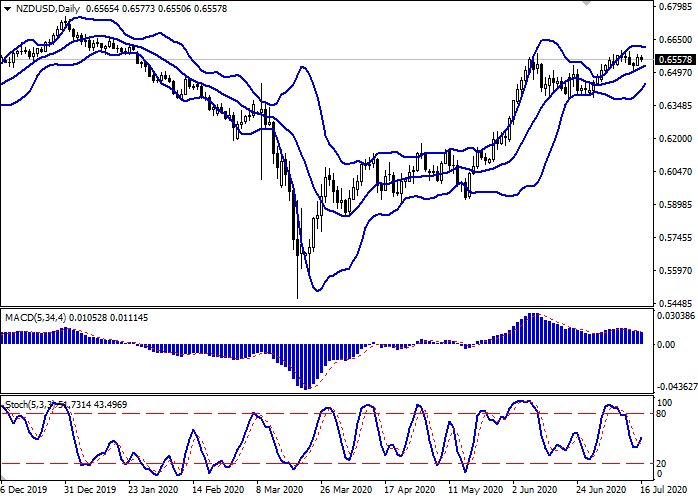The height and width of the screenshot is (500, 698).
Task: Click the Stochastic 20 level label
Action: [661, 463]
